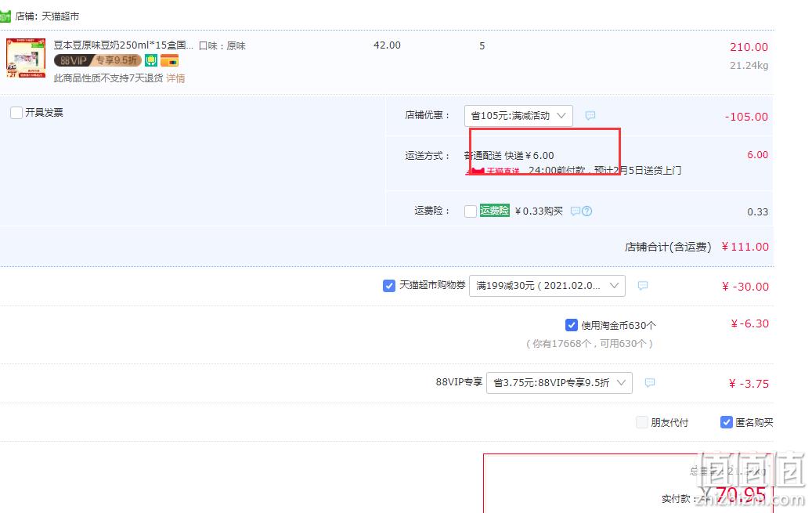Click the subtotal 210.00

coord(749,47)
